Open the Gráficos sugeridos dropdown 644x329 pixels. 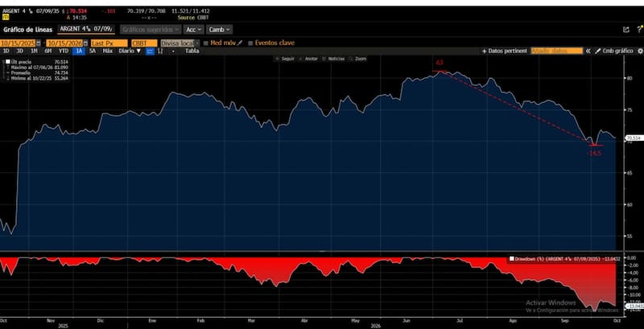(x=151, y=30)
